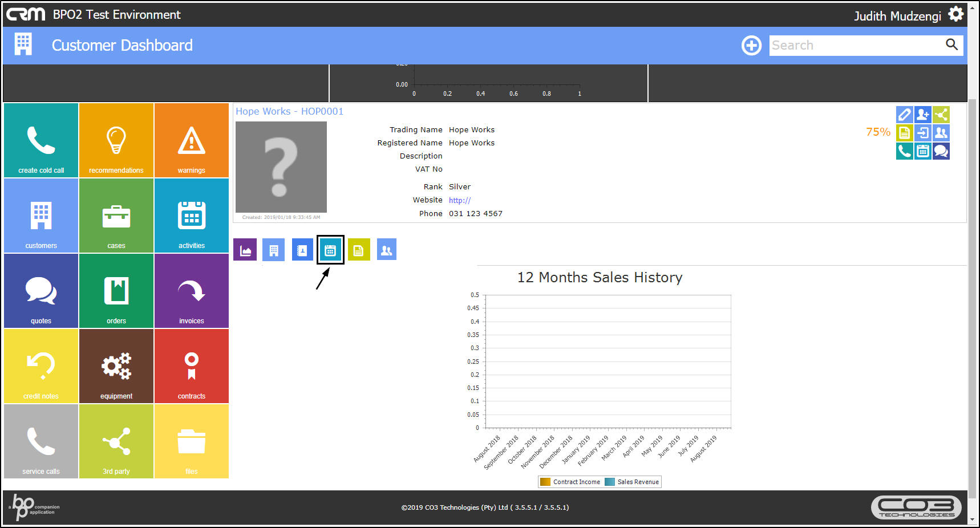
Task: Open the 3rd party tile
Action: [116, 441]
